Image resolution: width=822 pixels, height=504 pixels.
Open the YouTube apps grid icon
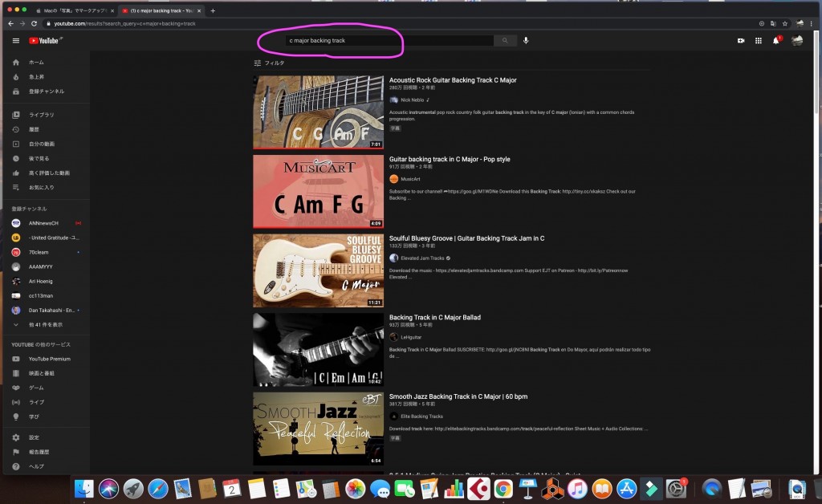pos(758,40)
